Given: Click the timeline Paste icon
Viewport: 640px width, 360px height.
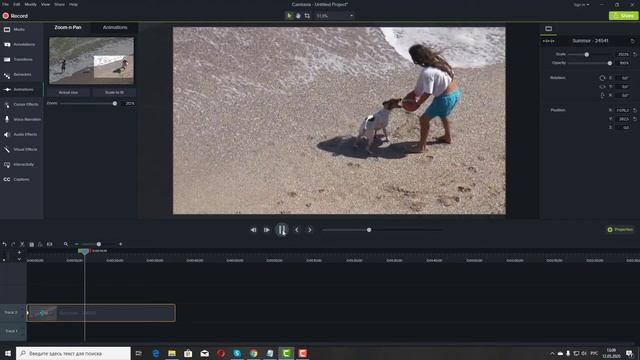Looking at the screenshot, I should coord(40,244).
